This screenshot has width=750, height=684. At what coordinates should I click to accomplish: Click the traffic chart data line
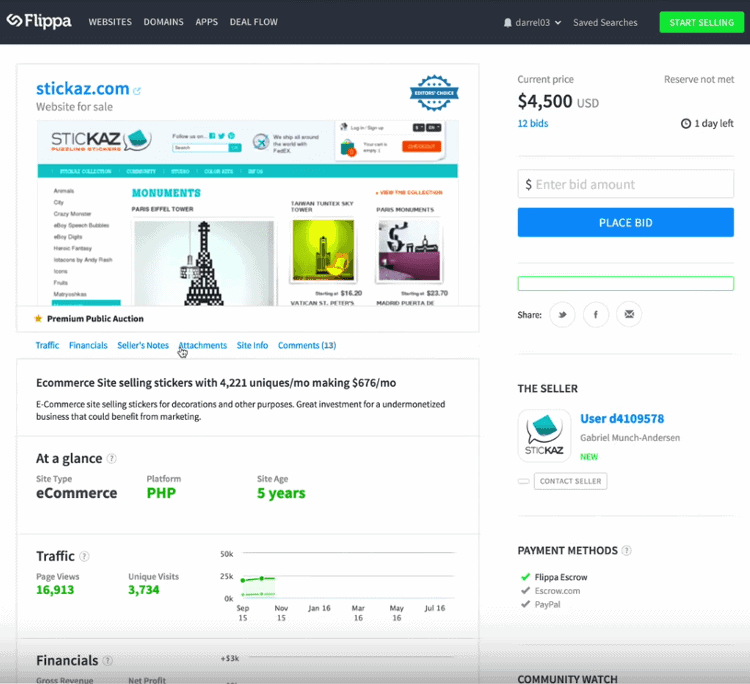[x=259, y=579]
